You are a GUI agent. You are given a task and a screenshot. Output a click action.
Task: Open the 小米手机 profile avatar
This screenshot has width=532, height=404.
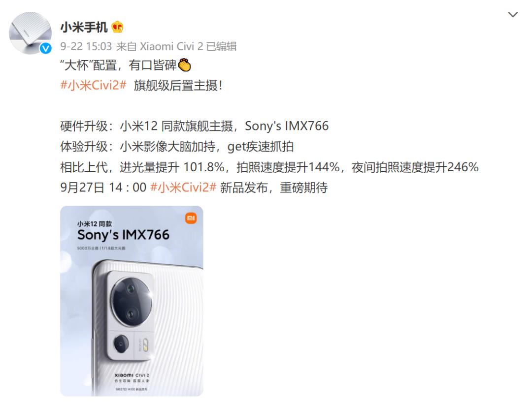[30, 33]
